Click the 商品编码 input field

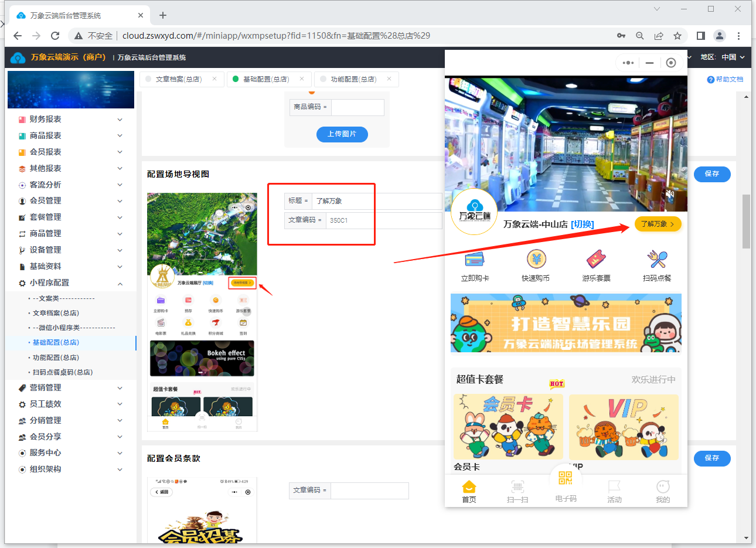click(357, 107)
